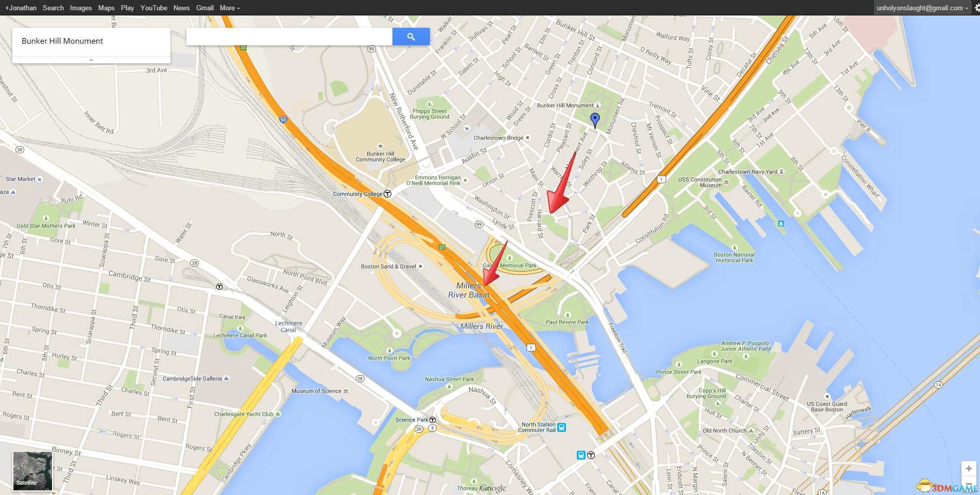The image size is (980, 495).
Task: Open the settings gear icon
Action: point(974,8)
